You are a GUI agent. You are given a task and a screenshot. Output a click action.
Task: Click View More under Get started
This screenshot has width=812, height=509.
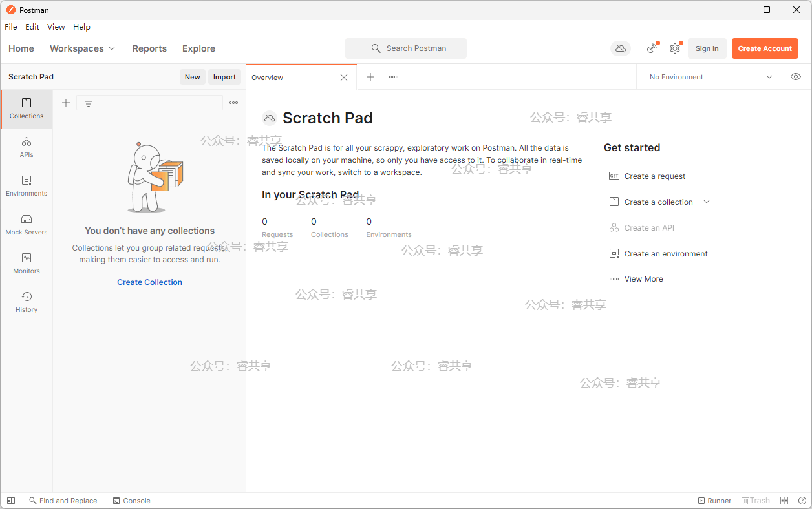pyautogui.click(x=636, y=279)
